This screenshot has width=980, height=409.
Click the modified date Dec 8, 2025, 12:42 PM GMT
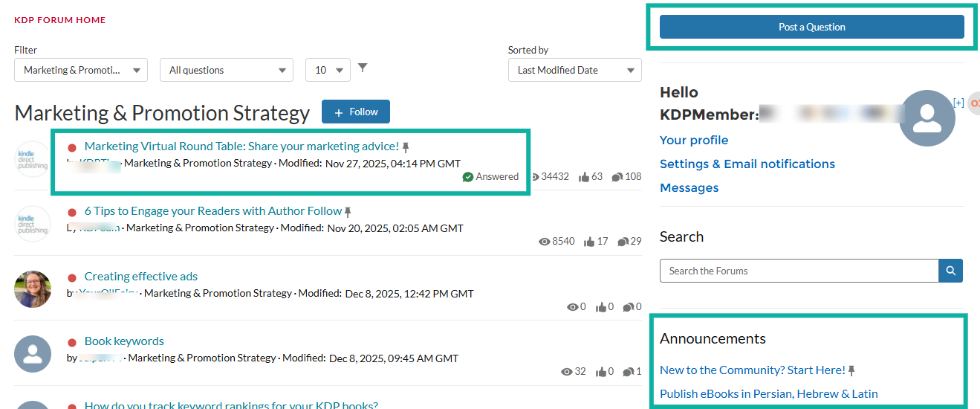pyautogui.click(x=409, y=293)
